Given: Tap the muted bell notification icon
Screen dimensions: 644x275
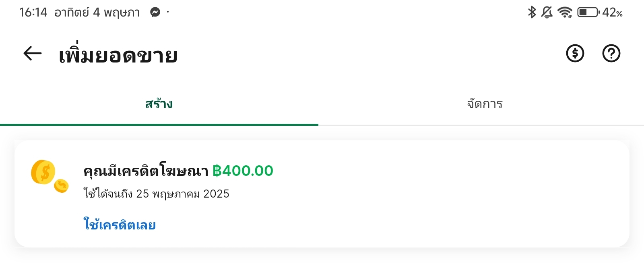Looking at the screenshot, I should [547, 12].
